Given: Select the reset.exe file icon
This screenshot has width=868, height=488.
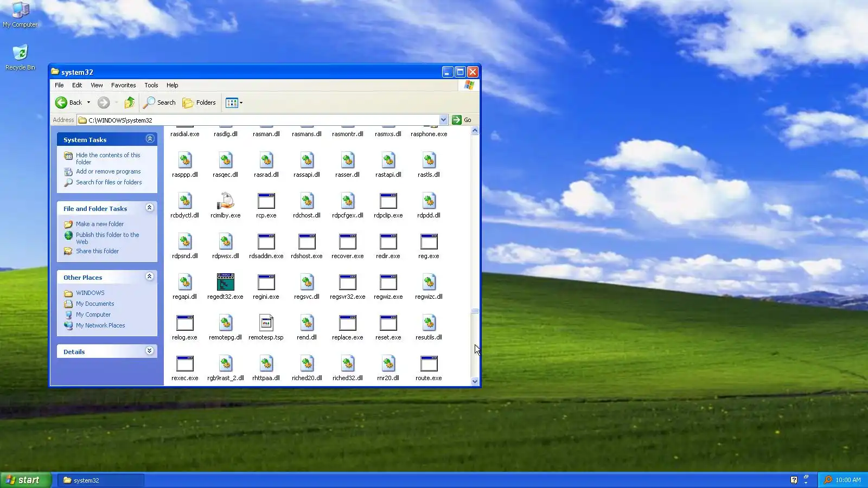Looking at the screenshot, I should point(388,323).
